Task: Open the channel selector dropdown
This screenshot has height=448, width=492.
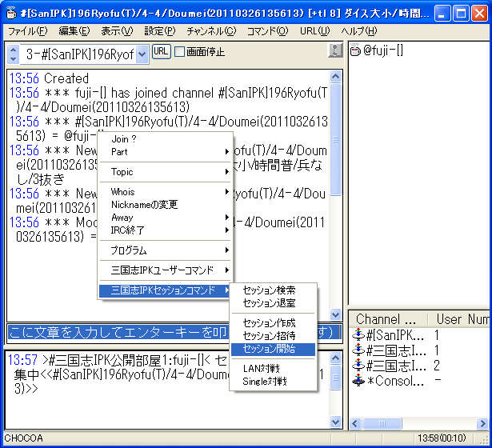Action: [x=142, y=54]
